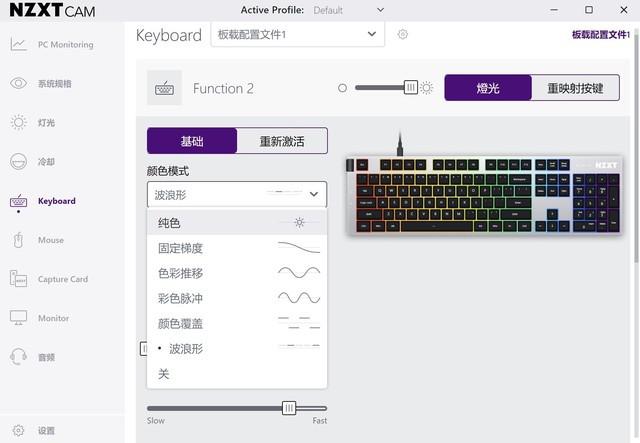Open PC Monitoring in the sidebar
Screen dimensions: 640x443
pos(65,45)
